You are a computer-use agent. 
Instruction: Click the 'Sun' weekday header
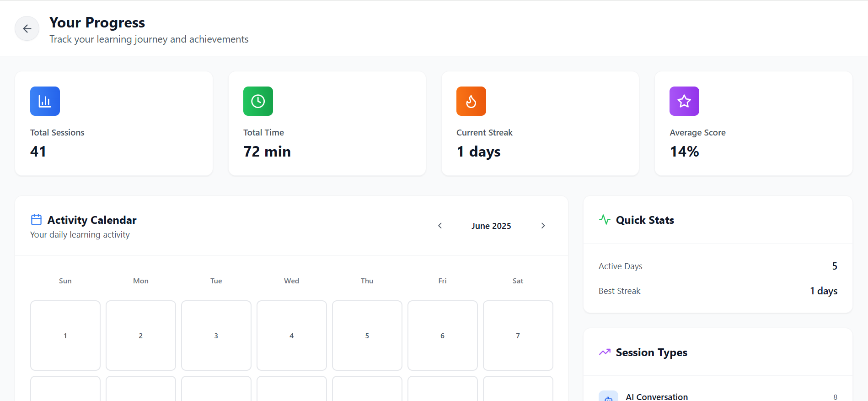coord(65,281)
